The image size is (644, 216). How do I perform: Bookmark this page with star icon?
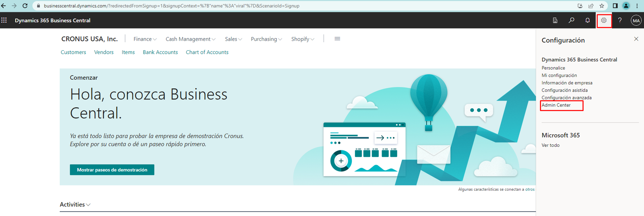coord(602,6)
